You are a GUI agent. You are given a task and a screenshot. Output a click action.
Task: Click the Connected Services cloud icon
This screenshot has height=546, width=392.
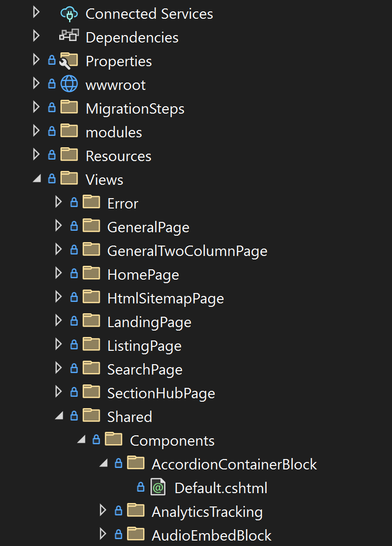(69, 13)
